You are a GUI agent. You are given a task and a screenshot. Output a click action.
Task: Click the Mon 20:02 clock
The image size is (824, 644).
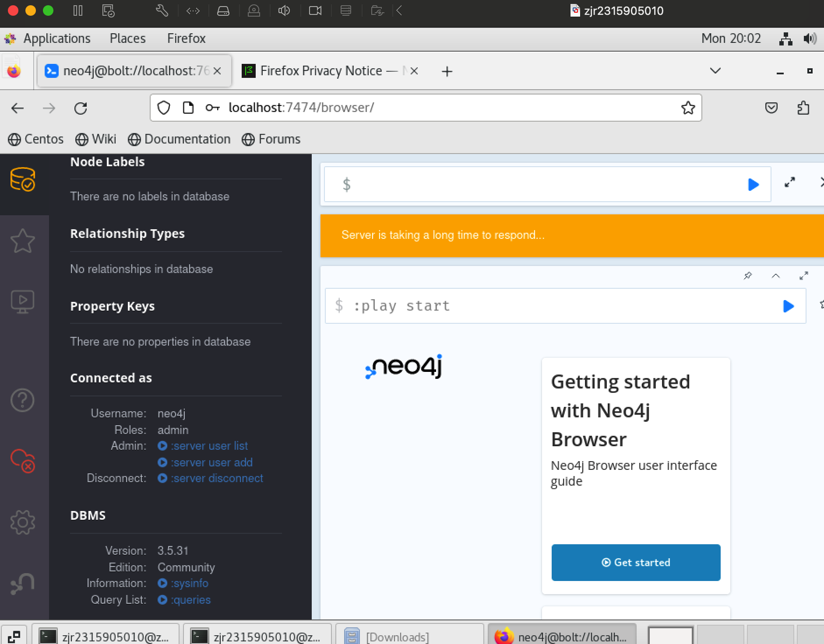pos(731,38)
